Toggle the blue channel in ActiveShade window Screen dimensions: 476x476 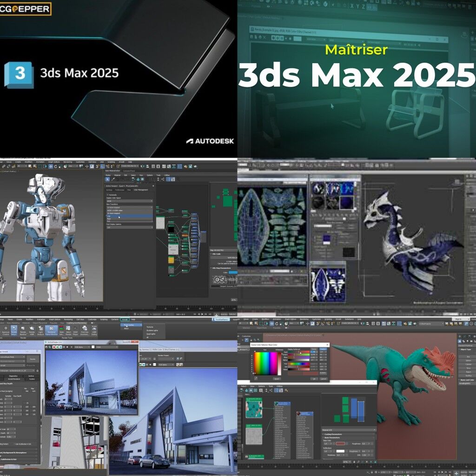coord(61,347)
